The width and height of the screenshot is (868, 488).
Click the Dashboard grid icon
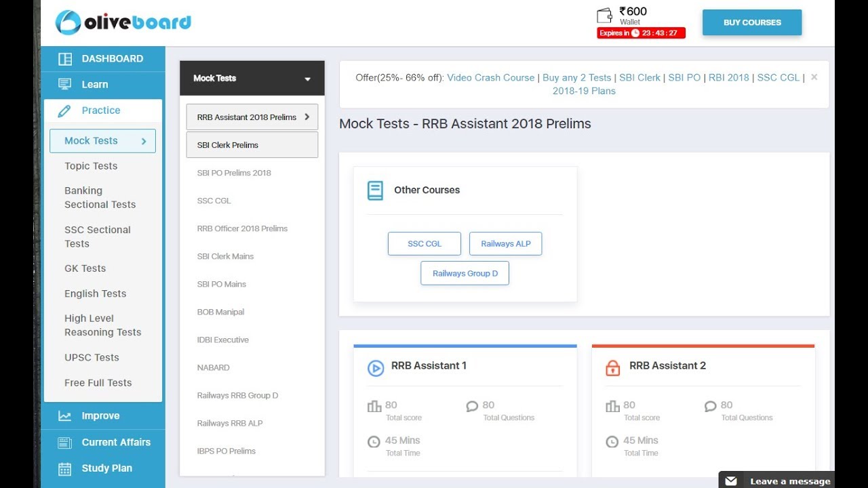tap(65, 59)
